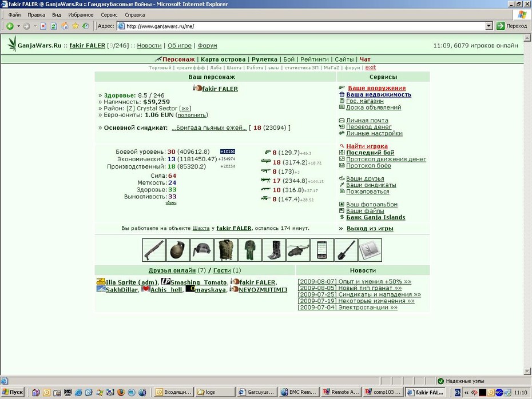Open Личная почта link

tap(367, 121)
